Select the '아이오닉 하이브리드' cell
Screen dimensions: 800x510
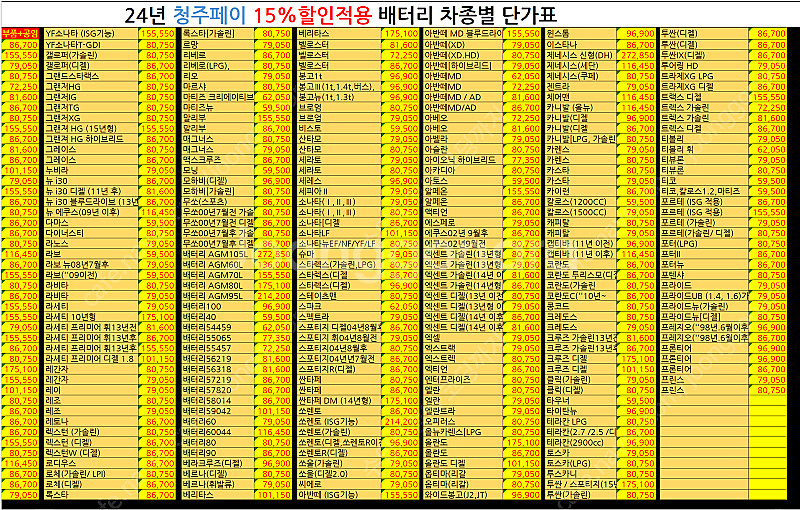point(463,160)
